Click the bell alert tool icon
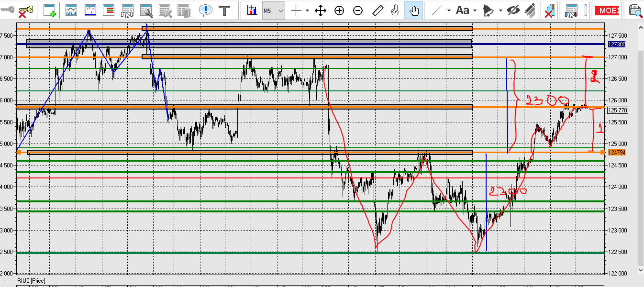644x287 pixels. [x=488, y=10]
